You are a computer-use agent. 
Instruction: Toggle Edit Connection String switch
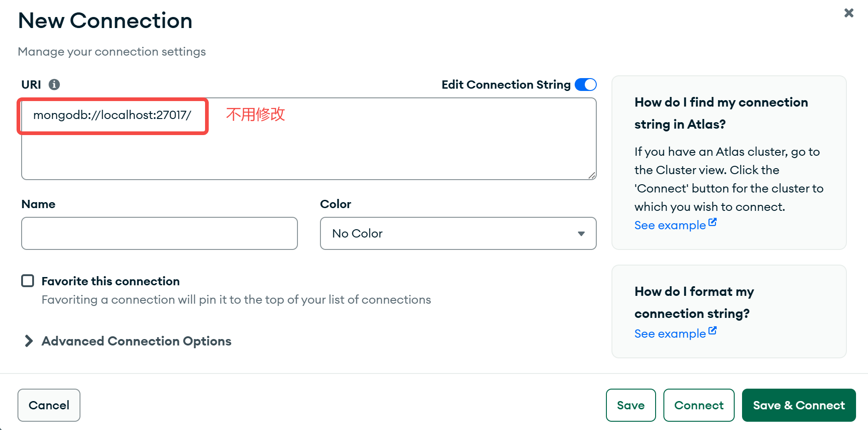pos(586,85)
